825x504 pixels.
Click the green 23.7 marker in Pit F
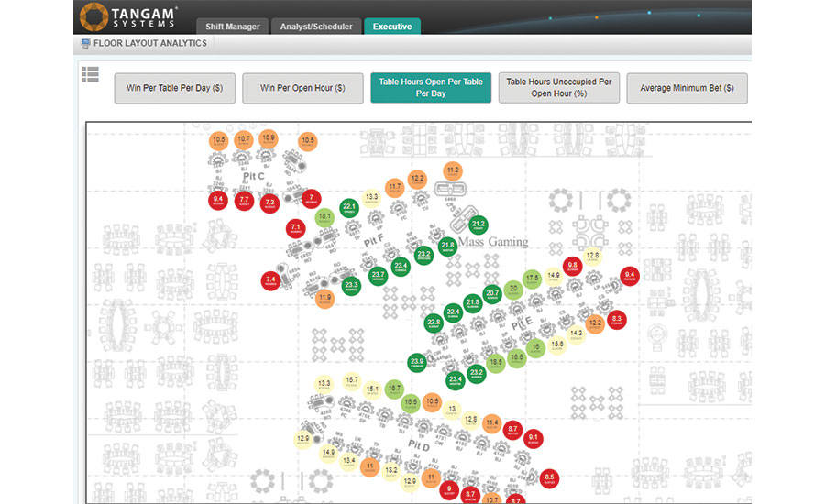[x=378, y=276]
